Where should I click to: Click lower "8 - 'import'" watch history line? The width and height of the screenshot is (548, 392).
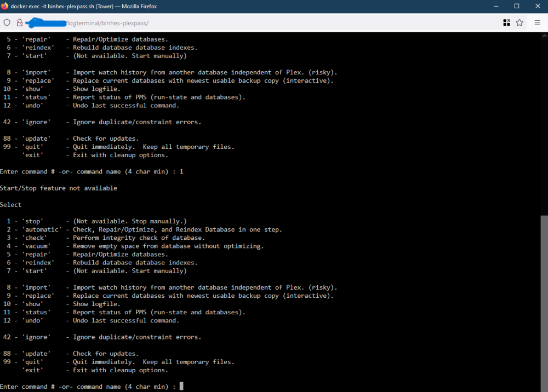tap(172, 287)
